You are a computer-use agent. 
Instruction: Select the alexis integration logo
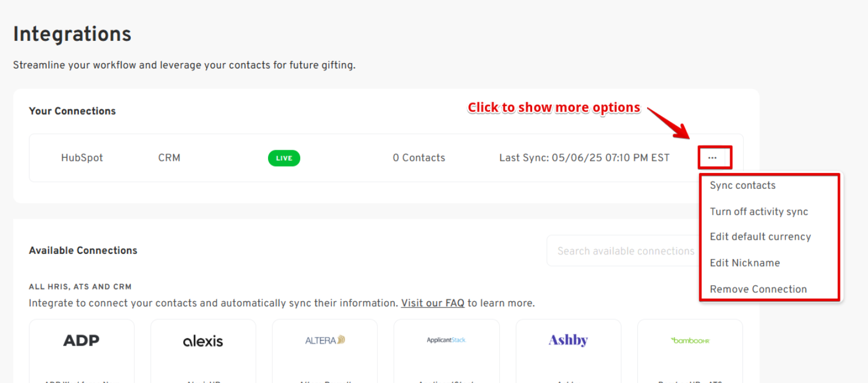pos(203,341)
